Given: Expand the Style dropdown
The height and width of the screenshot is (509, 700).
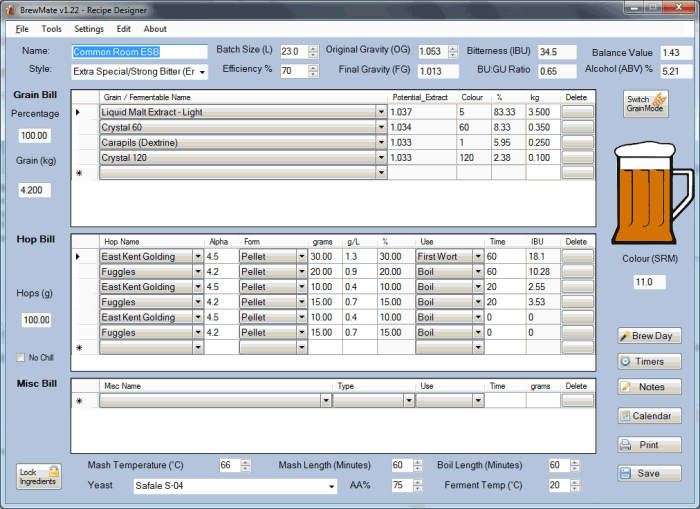Looking at the screenshot, I should coord(202,72).
